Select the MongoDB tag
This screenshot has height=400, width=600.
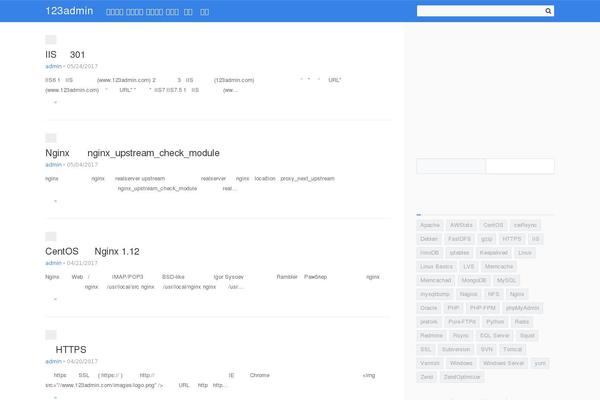[474, 280]
